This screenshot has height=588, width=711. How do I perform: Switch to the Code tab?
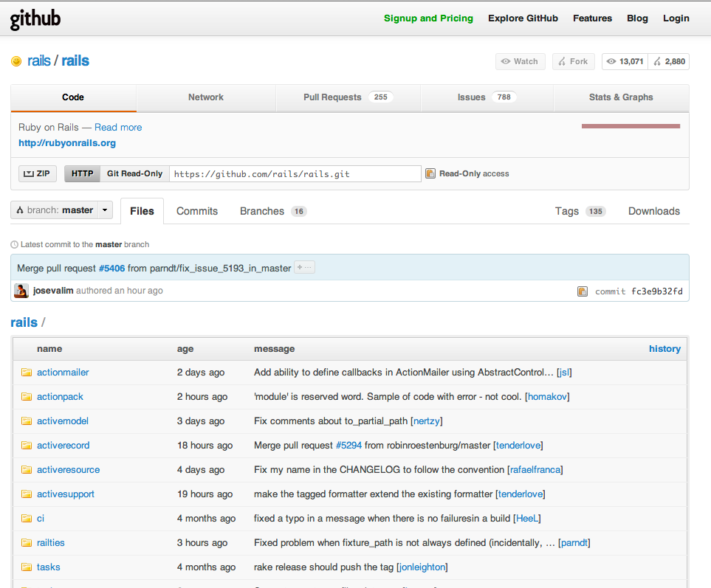click(73, 97)
